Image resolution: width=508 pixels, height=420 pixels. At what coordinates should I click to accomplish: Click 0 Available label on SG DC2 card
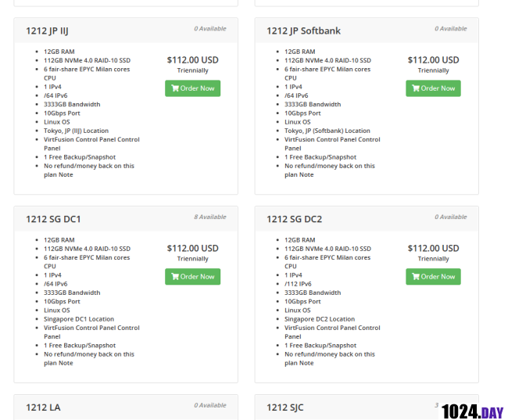tap(450, 217)
